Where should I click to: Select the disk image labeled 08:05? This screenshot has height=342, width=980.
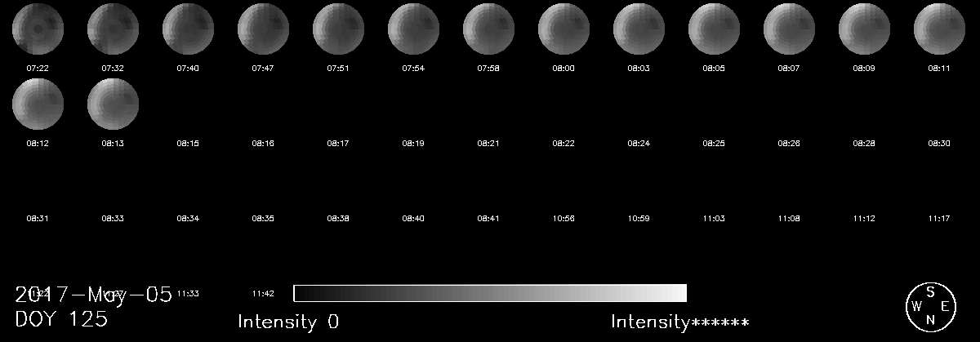pyautogui.click(x=714, y=29)
